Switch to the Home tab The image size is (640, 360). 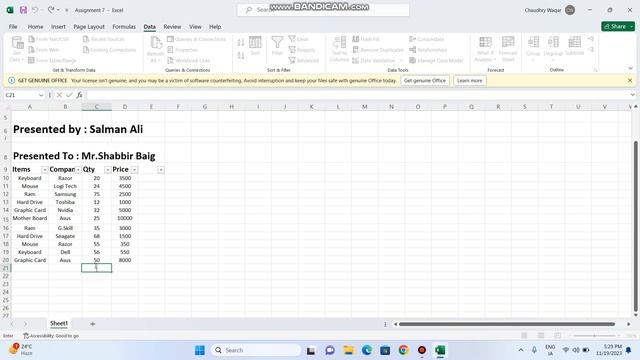(x=36, y=27)
